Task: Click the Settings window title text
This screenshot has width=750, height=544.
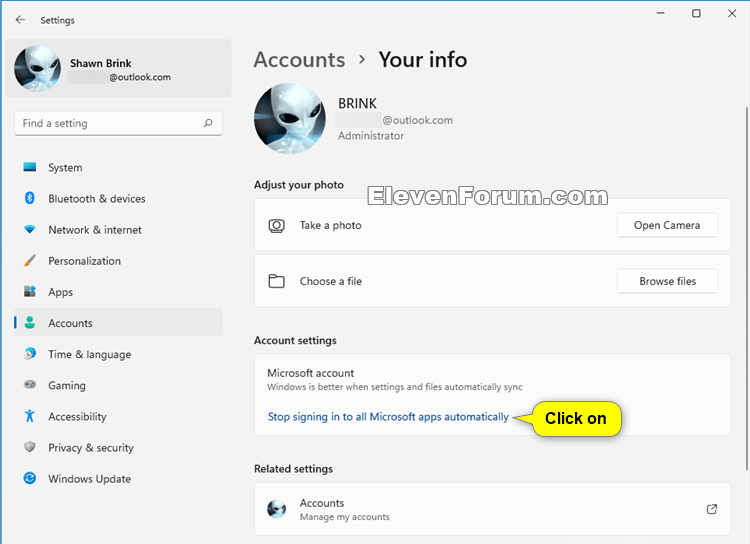Action: coord(57,20)
